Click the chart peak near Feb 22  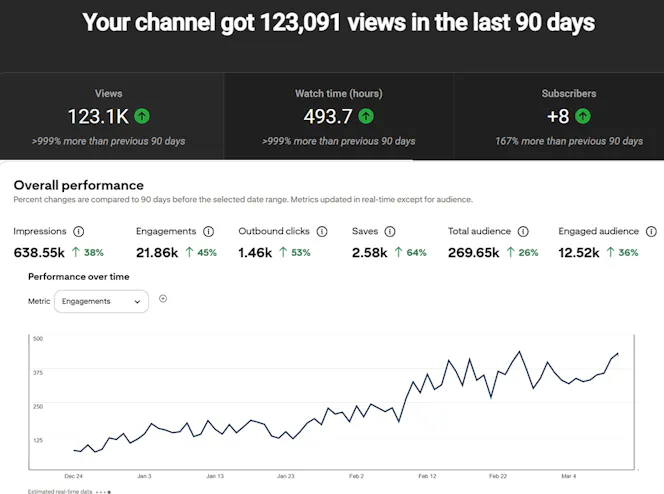[520, 351]
